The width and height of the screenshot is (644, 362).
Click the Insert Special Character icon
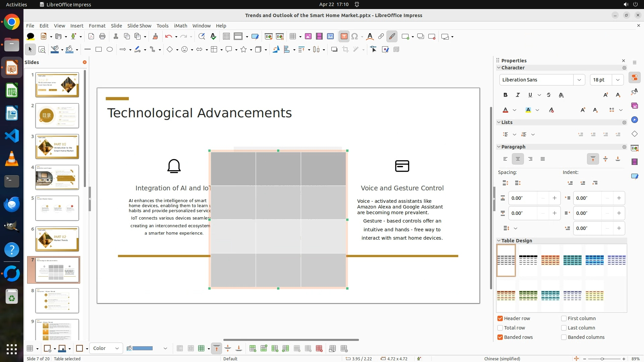pos(355,37)
